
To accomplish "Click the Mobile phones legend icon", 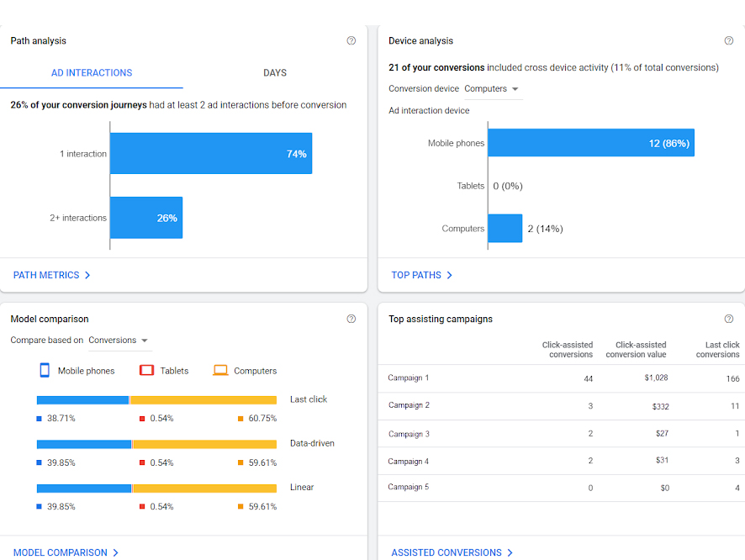I will coord(45,370).
